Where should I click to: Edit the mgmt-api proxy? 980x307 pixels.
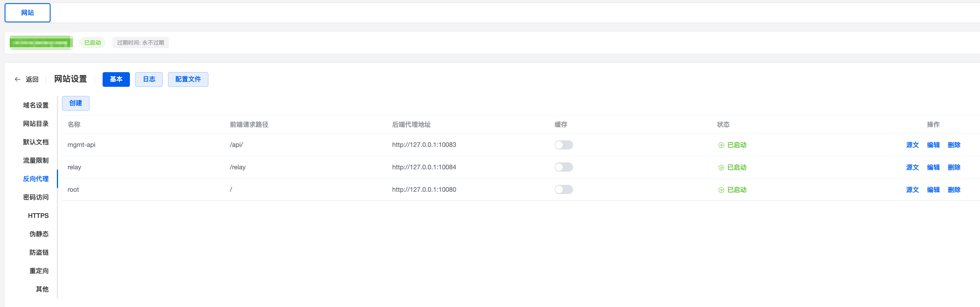pyautogui.click(x=933, y=145)
